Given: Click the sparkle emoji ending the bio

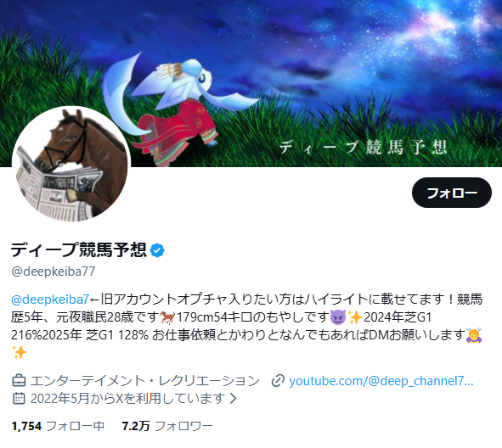Looking at the screenshot, I should pos(20,352).
